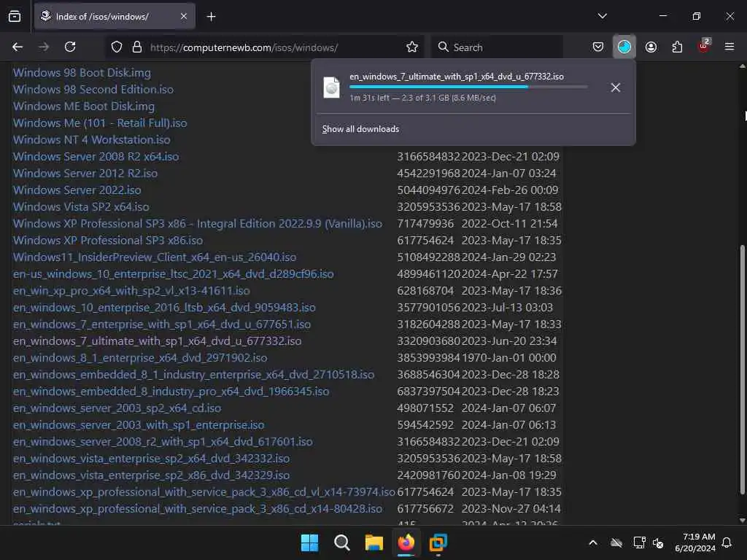
Task: Show all downloads
Action: (x=360, y=129)
